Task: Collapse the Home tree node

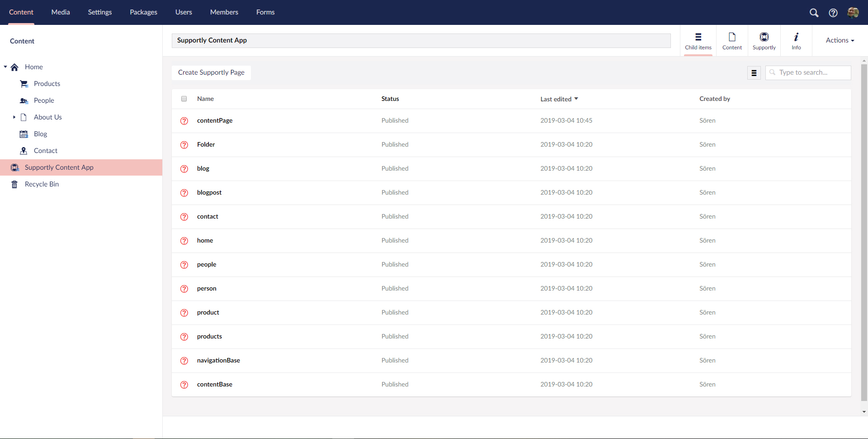Action: coord(5,67)
